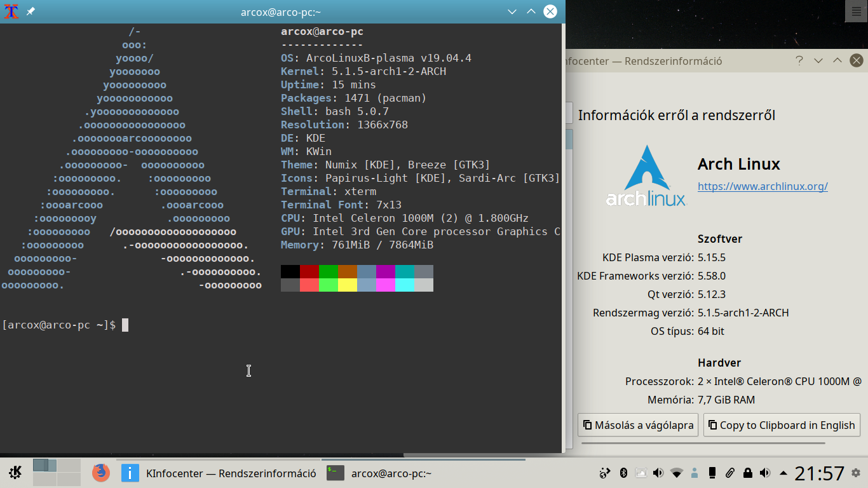Image resolution: width=868 pixels, height=488 pixels.
Task: Open the Bluetooth tray icon
Action: [623, 473]
